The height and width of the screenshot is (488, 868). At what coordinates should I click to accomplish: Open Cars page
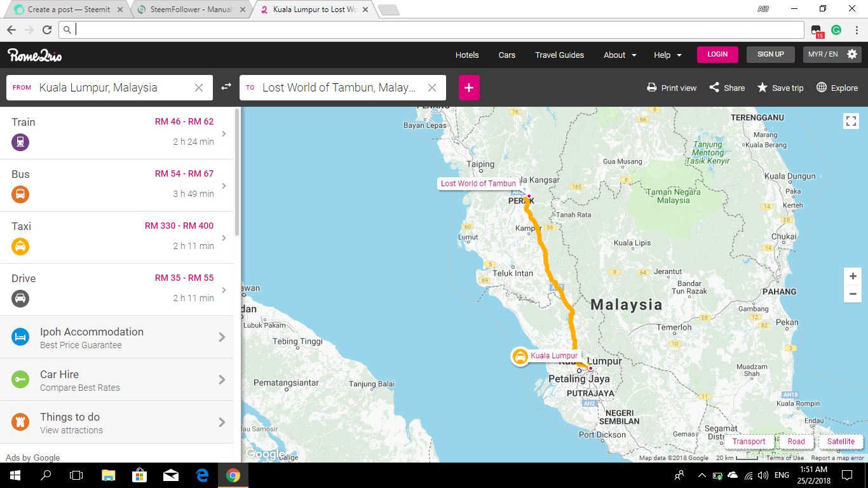click(x=507, y=55)
